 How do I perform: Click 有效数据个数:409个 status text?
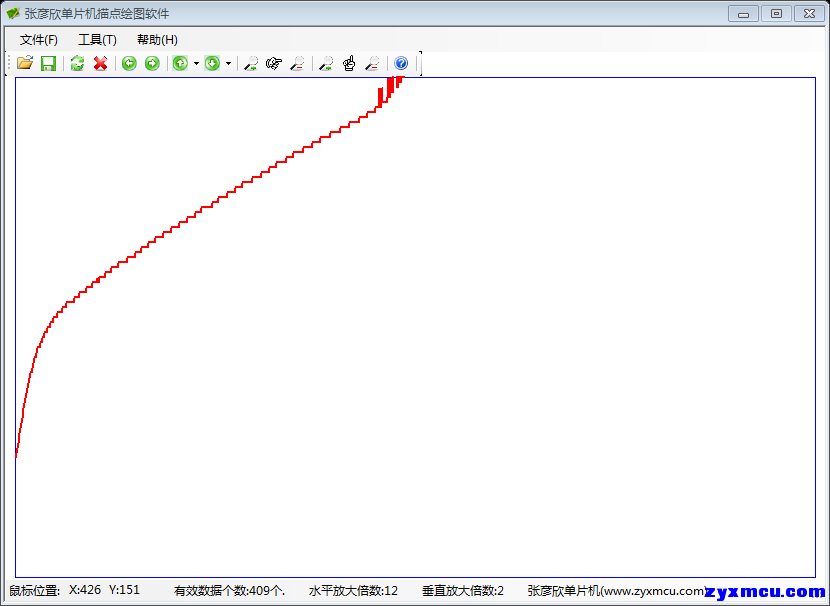click(229, 591)
